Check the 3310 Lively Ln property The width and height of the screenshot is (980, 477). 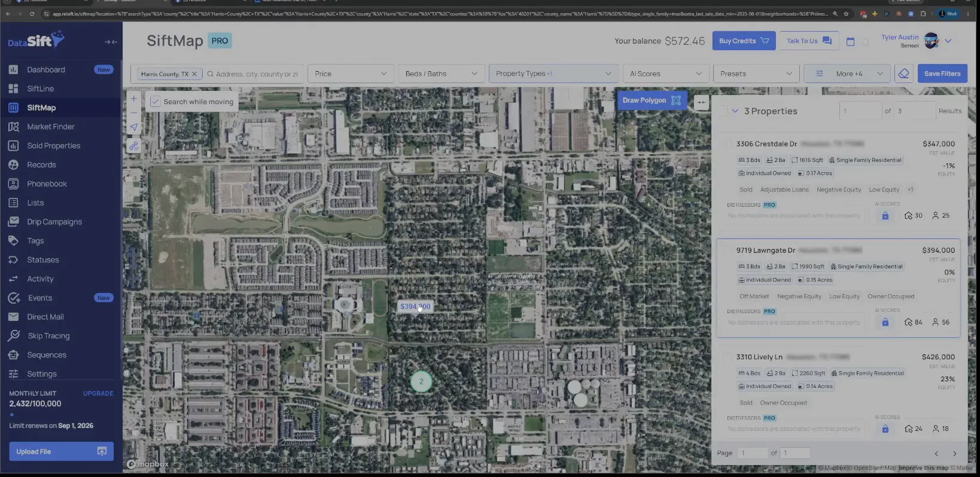[727, 357]
